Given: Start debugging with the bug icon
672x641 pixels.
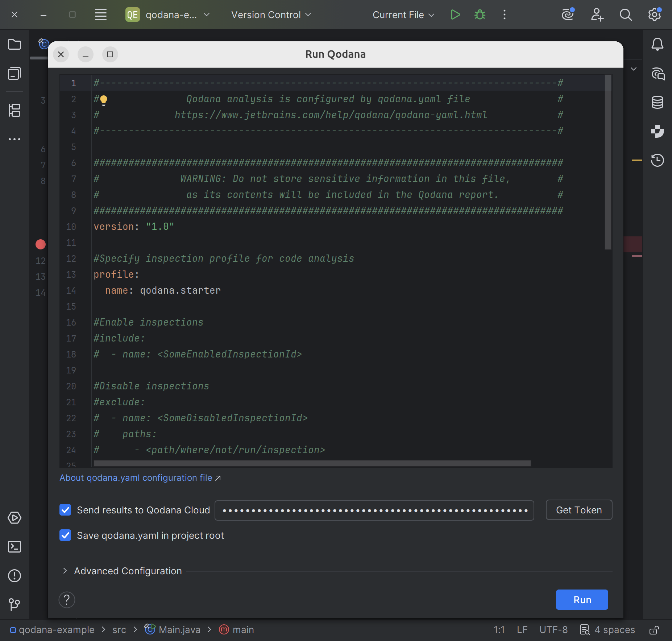Looking at the screenshot, I should click(x=480, y=15).
